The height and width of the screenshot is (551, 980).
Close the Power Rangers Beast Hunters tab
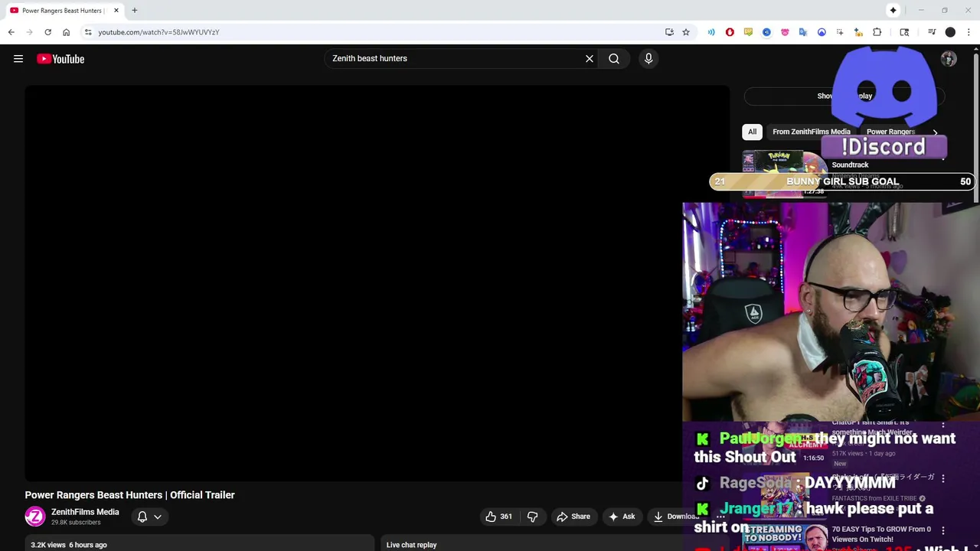pyautogui.click(x=116, y=10)
